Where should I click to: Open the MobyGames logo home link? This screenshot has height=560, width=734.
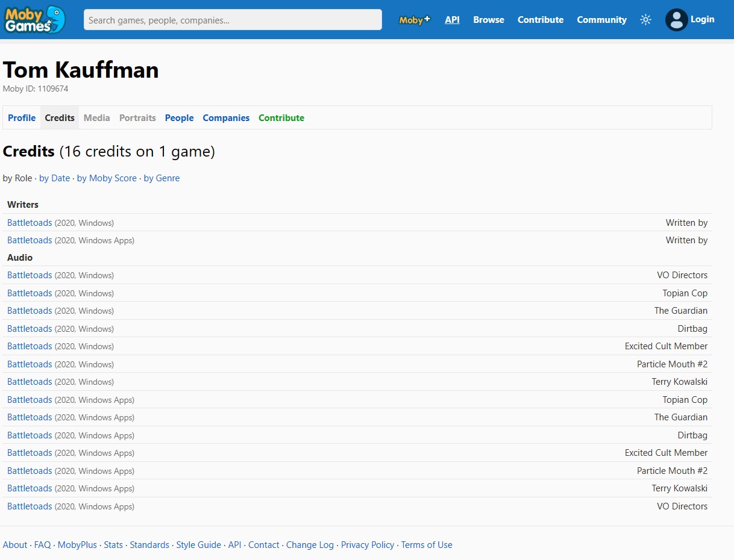(35, 19)
